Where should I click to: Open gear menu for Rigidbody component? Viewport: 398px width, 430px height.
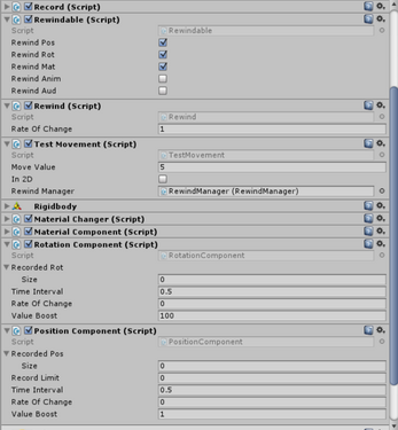(381, 206)
